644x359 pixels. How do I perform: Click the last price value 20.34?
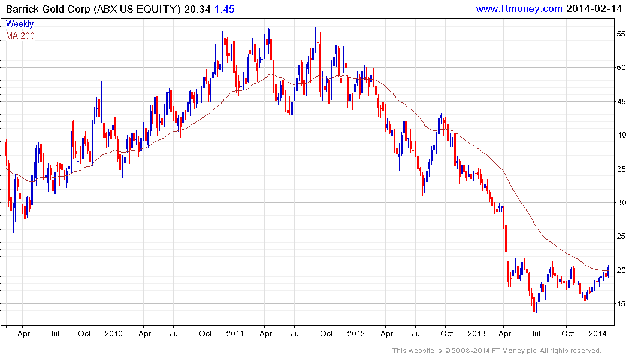coord(197,9)
